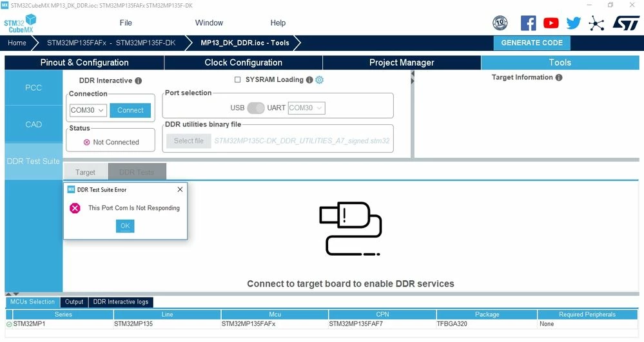Viewport: 644px width, 342px height.
Task: Open the YouTube icon link
Action: click(x=551, y=23)
